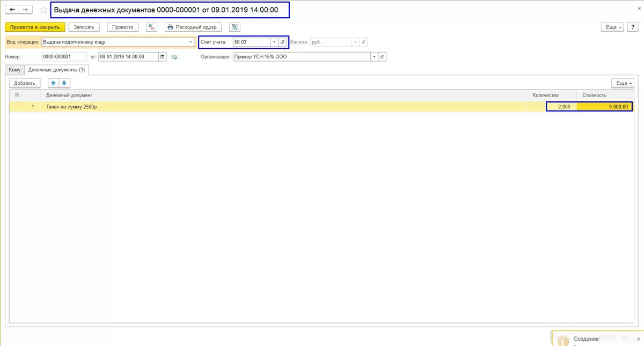
Task: Open the related documents structure icon
Action: 235,27
